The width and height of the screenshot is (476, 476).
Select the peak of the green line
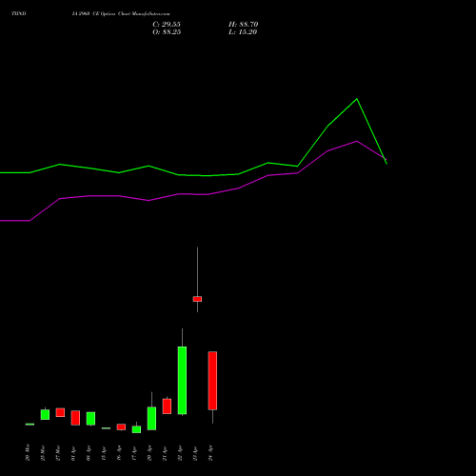pyautogui.click(x=357, y=99)
